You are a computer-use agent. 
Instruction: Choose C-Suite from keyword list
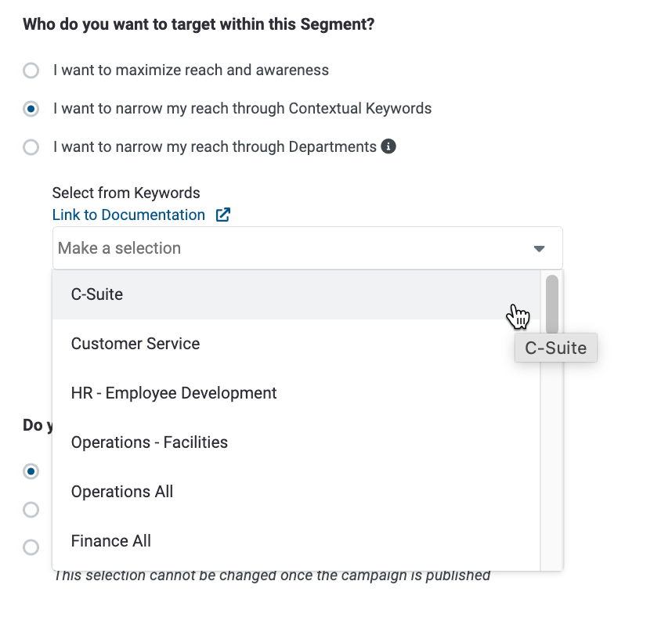(x=296, y=294)
